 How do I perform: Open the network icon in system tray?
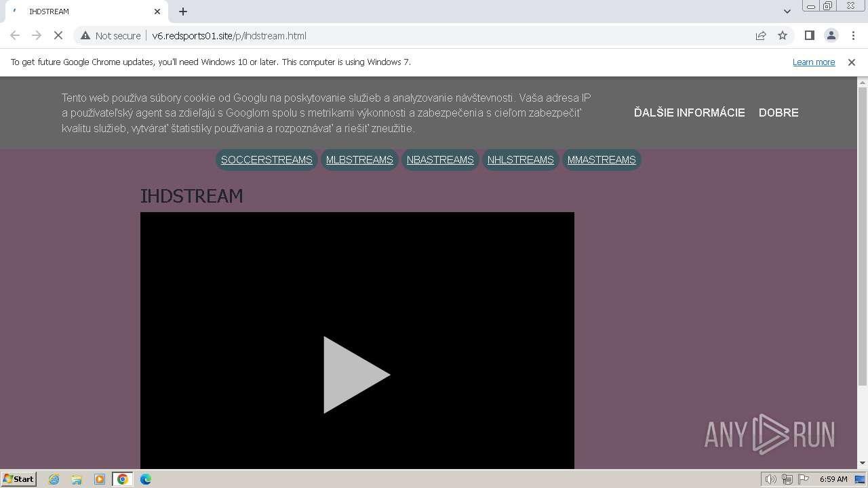(787, 479)
